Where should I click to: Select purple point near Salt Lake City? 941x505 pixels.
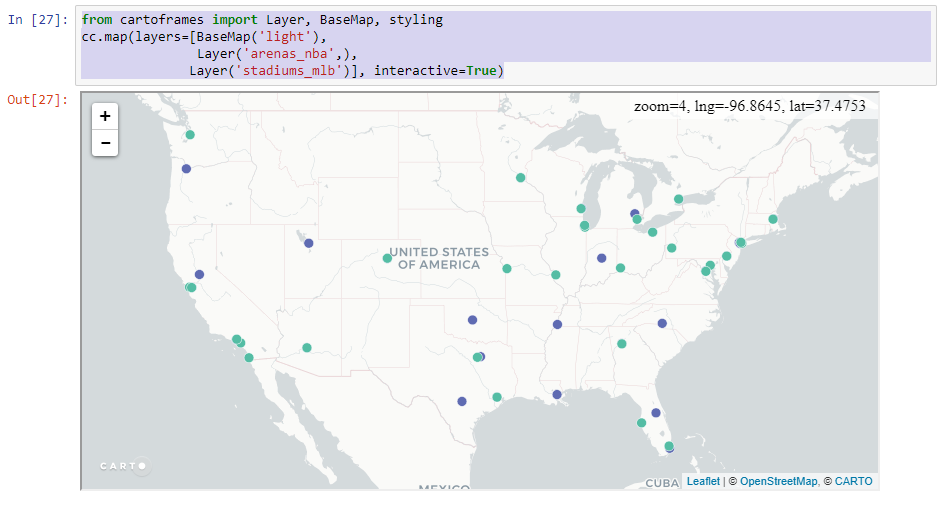click(308, 243)
